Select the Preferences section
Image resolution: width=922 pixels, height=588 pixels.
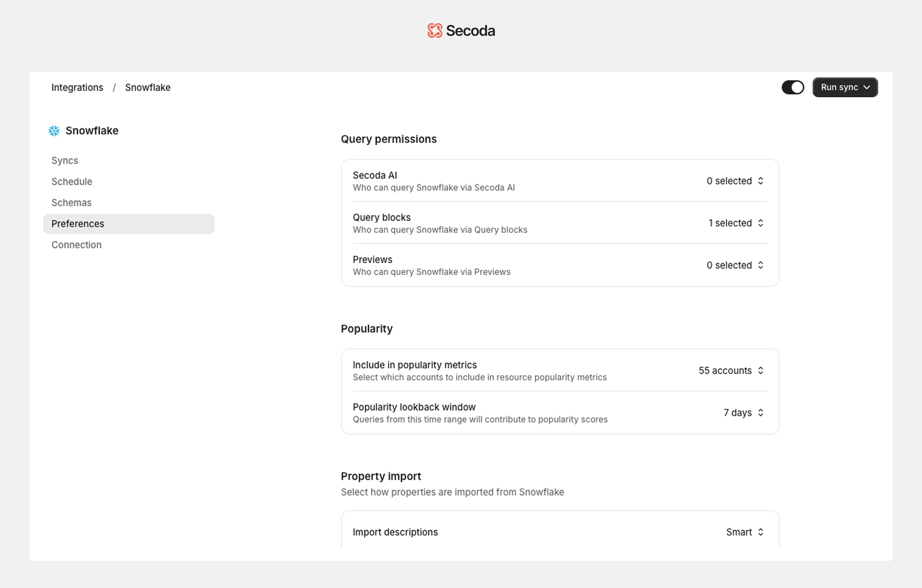(x=129, y=224)
